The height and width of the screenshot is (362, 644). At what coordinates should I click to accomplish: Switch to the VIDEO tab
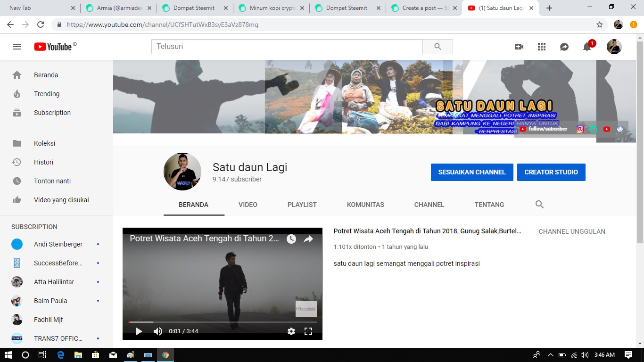(248, 204)
